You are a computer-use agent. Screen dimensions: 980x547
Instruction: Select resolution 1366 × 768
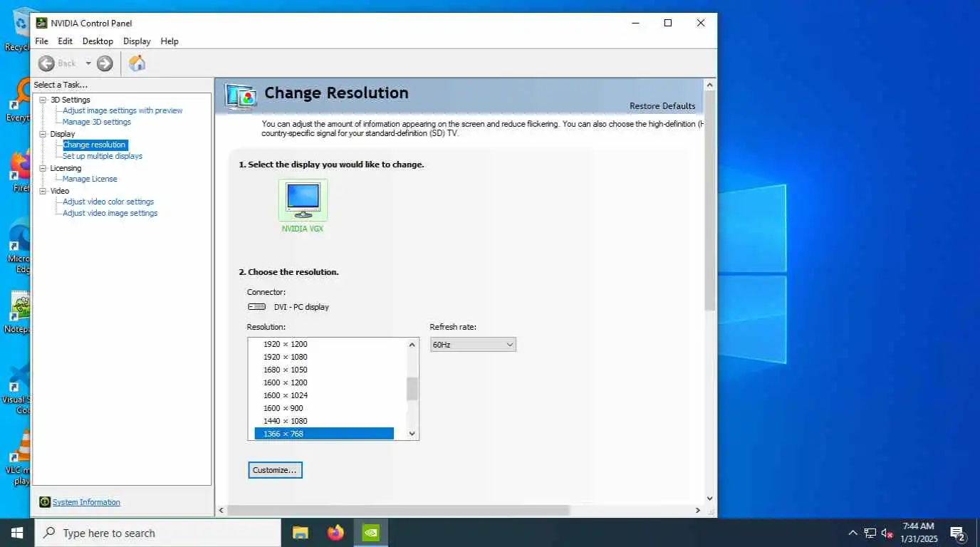point(324,434)
